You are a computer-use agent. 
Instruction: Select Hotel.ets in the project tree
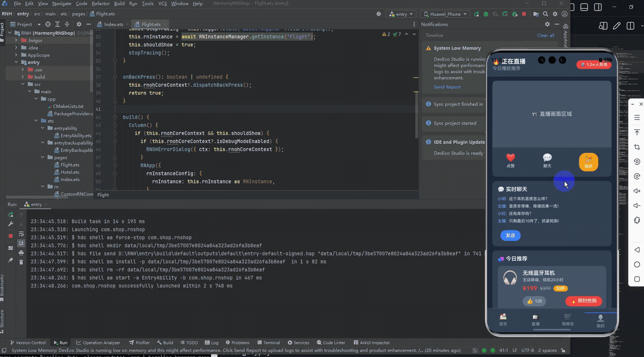[70, 172]
